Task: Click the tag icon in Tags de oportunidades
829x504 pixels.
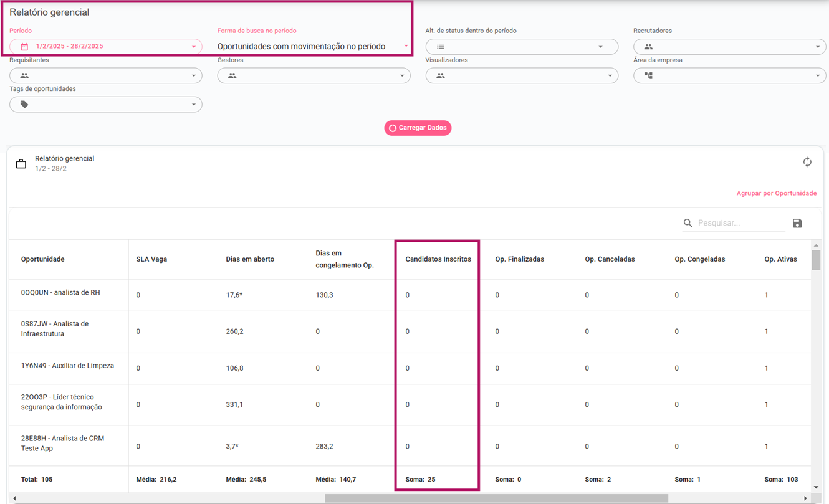Action: tap(24, 105)
